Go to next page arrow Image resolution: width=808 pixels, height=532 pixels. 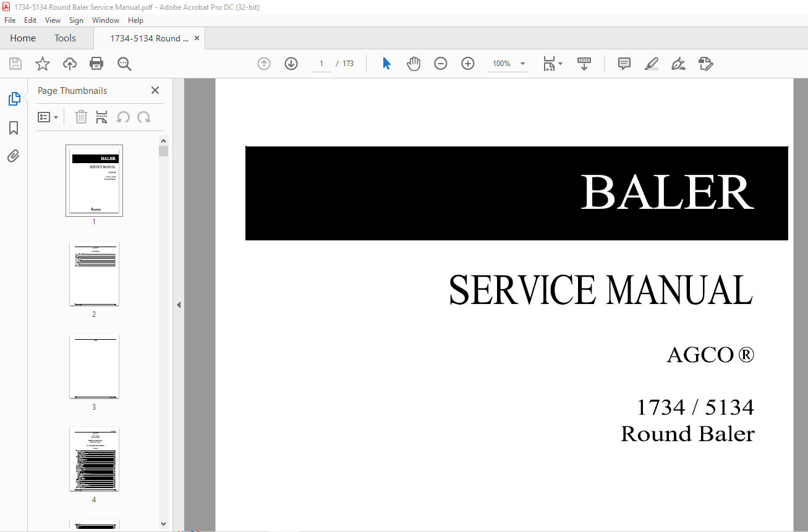coord(291,64)
